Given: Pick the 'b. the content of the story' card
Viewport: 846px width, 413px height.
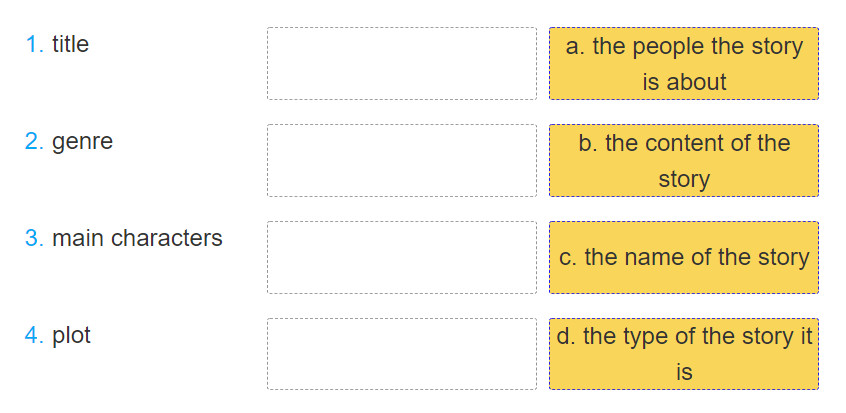Looking at the screenshot, I should click(684, 160).
